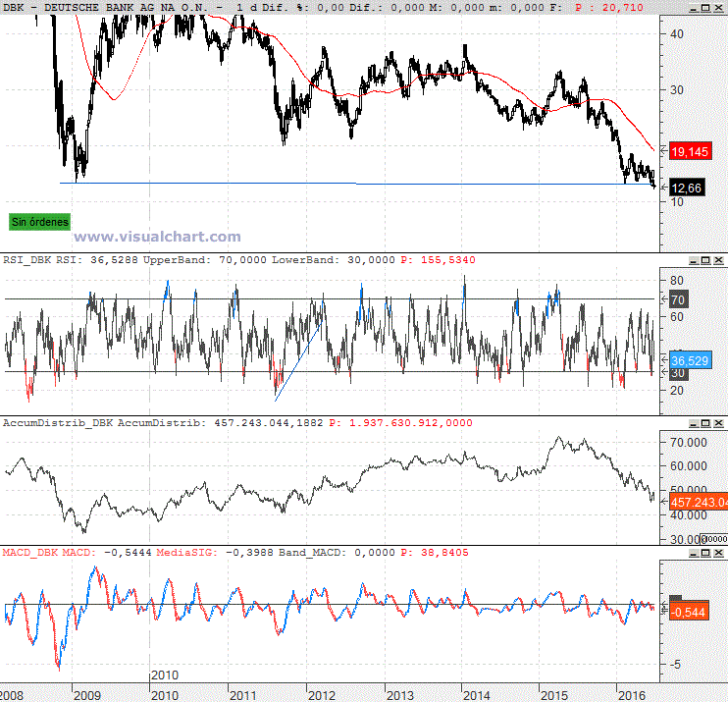Click the 'AccumDistrib: 457.243.044,1882' header text
Image resolution: width=728 pixels, height=702 pixels.
click(220, 423)
